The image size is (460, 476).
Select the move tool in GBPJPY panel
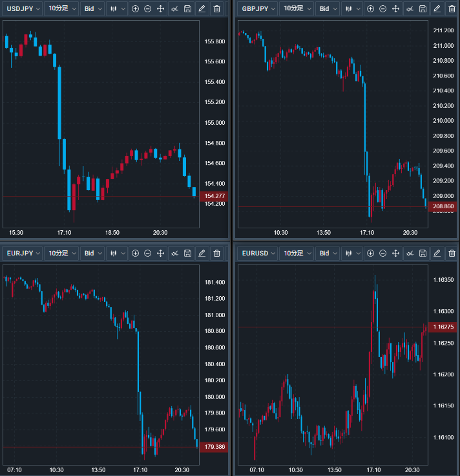[395, 9]
